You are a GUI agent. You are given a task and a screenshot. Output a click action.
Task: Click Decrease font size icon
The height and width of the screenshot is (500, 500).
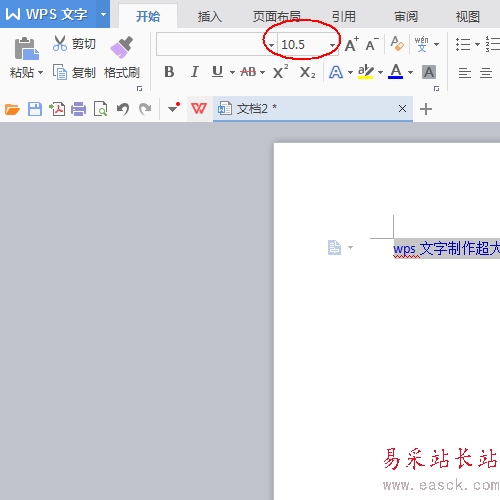click(372, 44)
